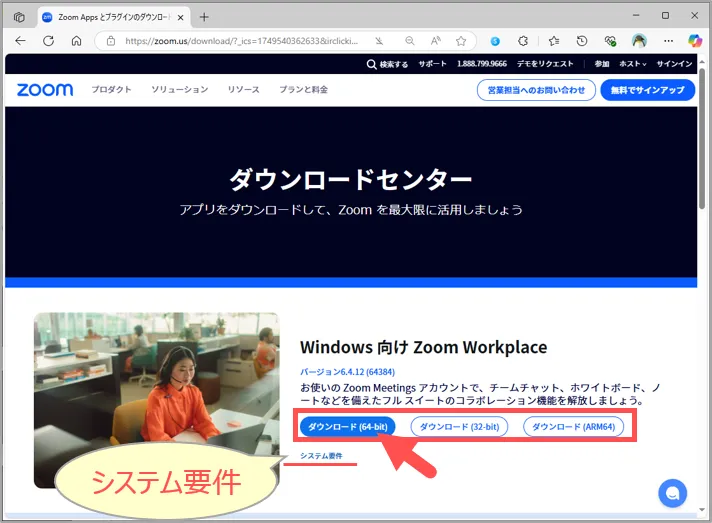Click the 1.888.799.9666 phone number

pos(482,64)
